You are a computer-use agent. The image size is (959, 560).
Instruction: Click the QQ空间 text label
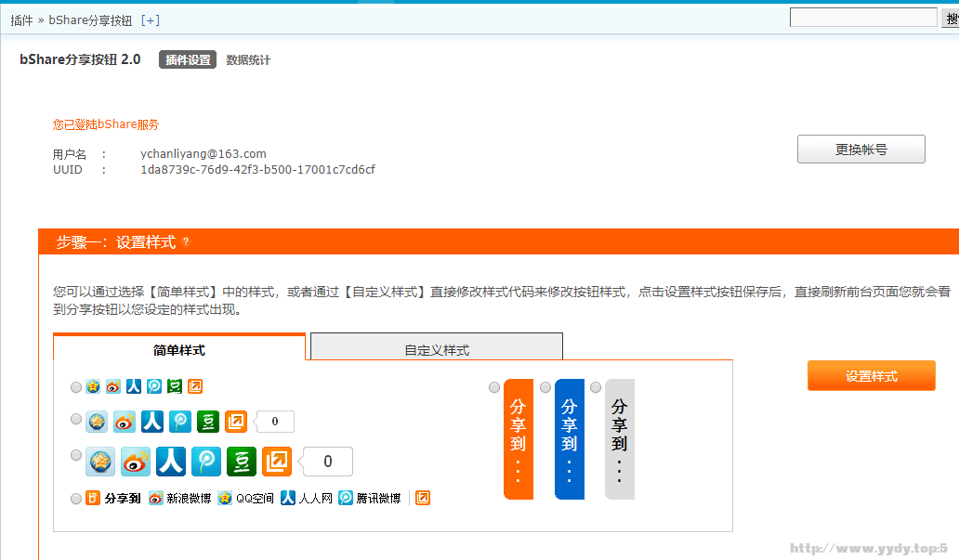coord(255,499)
